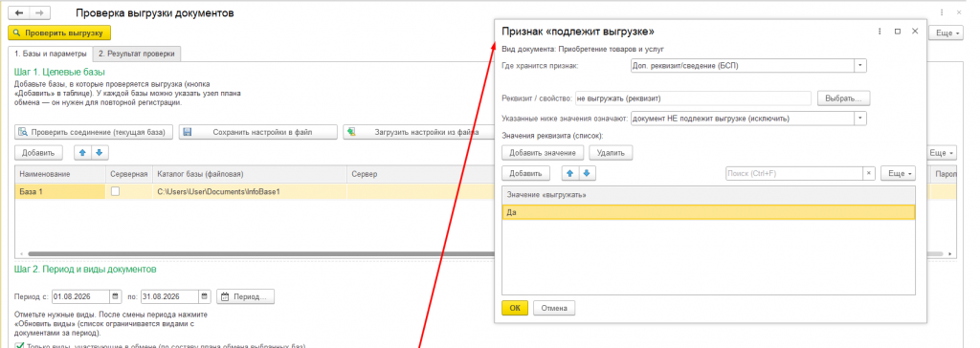Viewport: 980px width, 348px height.
Task: Click the Сервер column header
Action: pyautogui.click(x=420, y=174)
